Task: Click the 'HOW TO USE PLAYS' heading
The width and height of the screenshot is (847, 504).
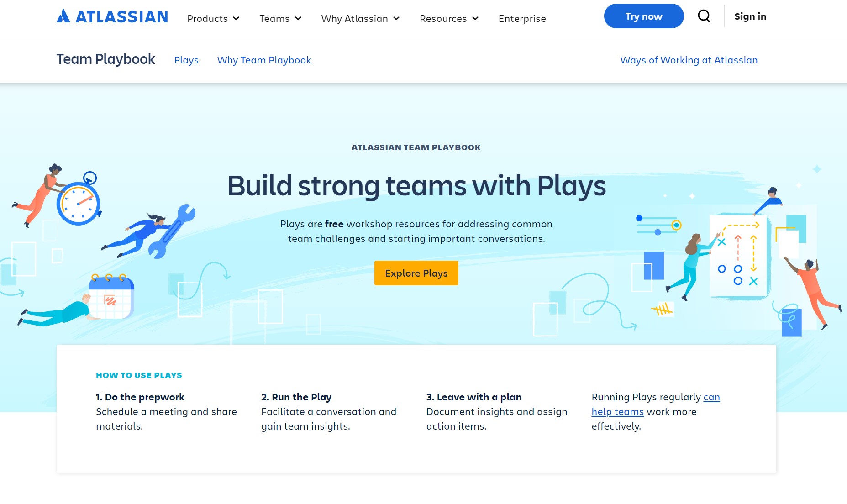Action: point(139,375)
